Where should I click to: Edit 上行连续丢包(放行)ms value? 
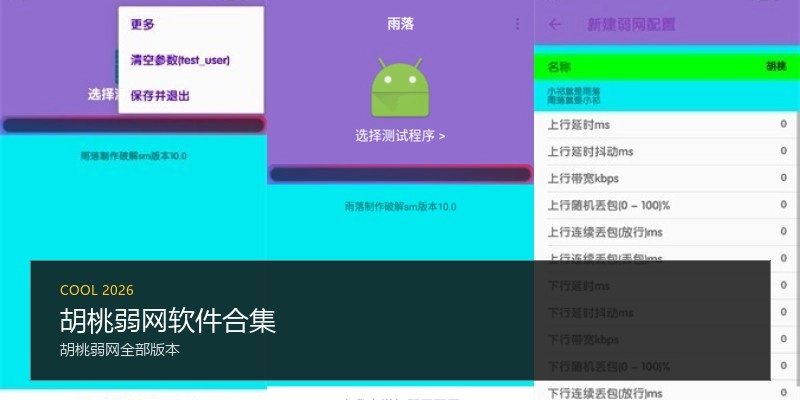[x=667, y=233]
